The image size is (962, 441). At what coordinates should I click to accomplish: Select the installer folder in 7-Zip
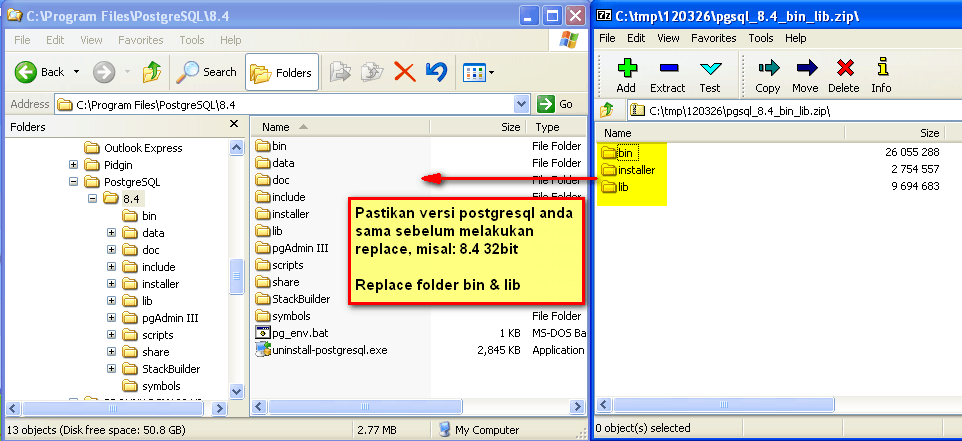click(628, 170)
